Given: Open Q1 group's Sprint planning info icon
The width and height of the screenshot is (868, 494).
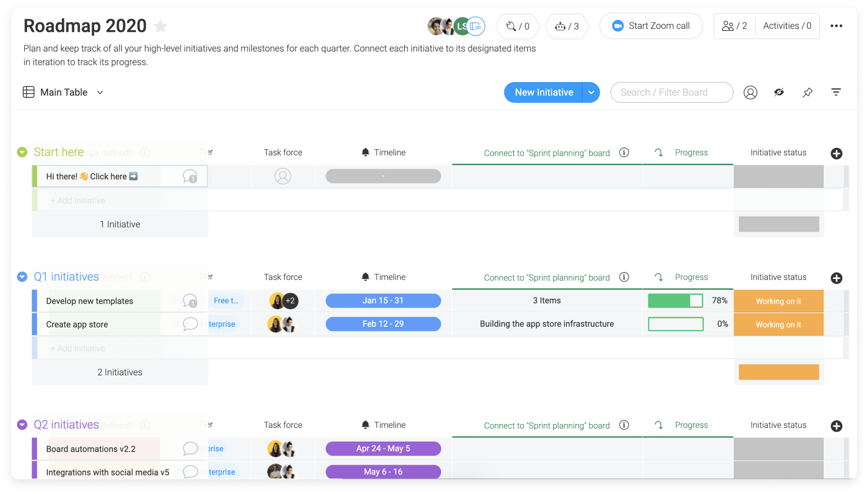Looking at the screenshot, I should 624,277.
